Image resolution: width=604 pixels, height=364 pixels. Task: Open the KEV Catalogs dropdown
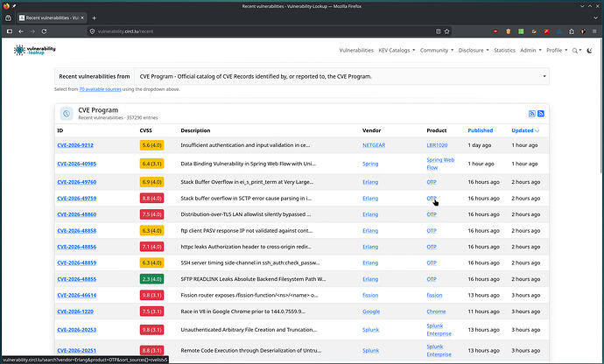(397, 51)
